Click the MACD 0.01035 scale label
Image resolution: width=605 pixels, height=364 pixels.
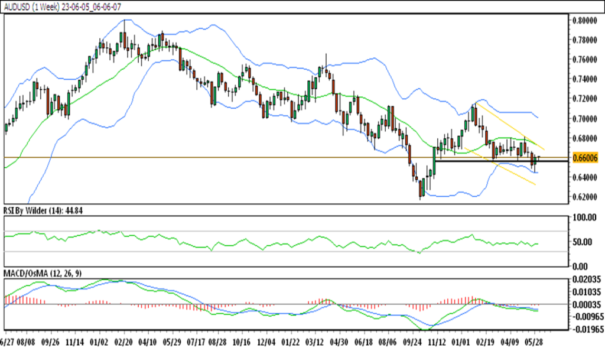click(587, 292)
